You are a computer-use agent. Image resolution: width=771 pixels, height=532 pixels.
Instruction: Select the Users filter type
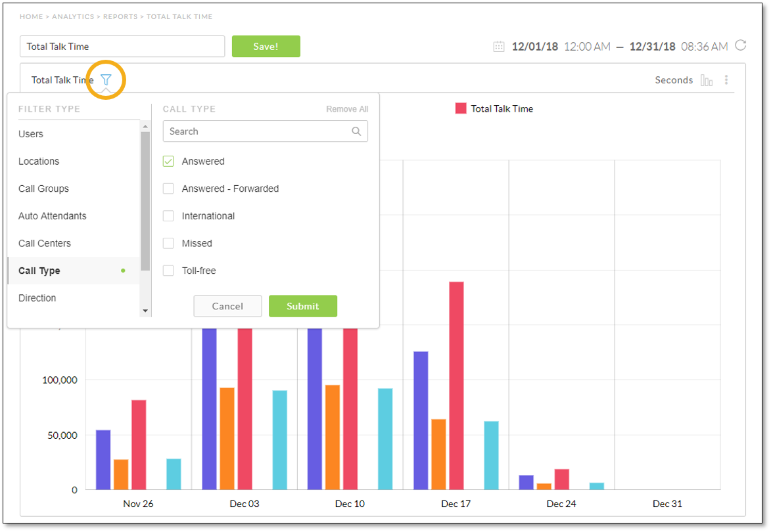[31, 134]
